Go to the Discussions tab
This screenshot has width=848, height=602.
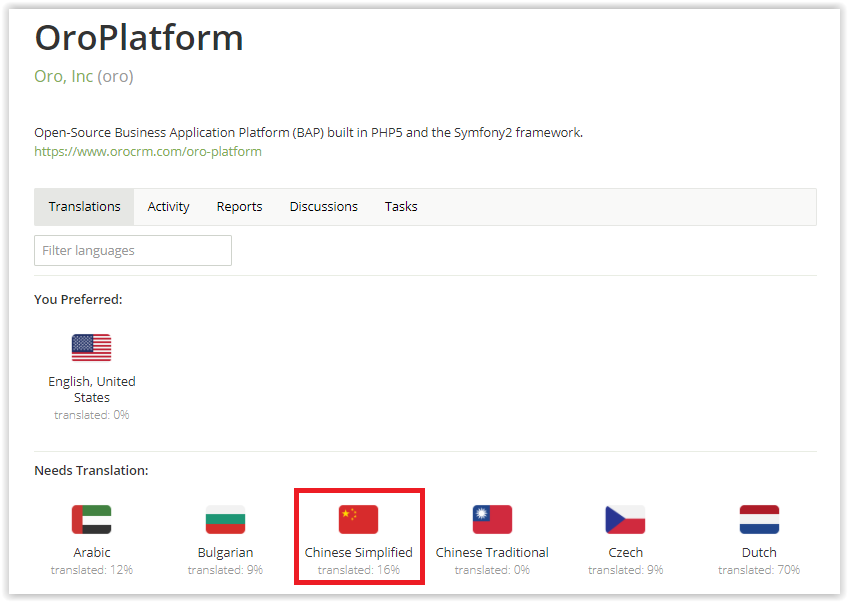(323, 207)
